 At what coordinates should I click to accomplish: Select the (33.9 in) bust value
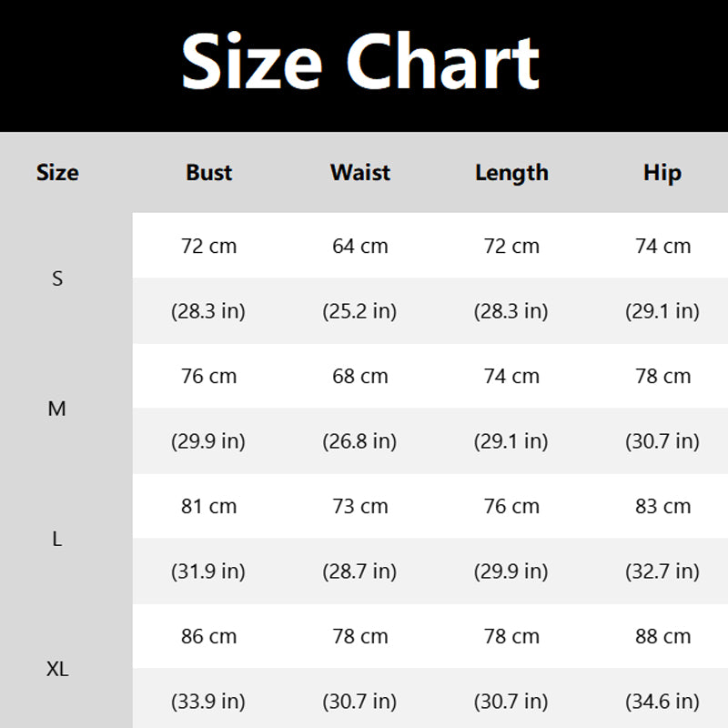click(208, 702)
